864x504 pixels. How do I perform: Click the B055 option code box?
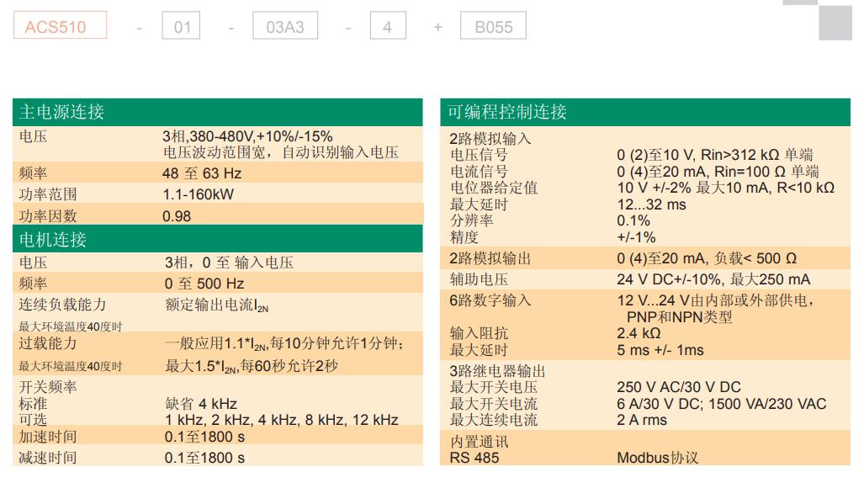493,26
